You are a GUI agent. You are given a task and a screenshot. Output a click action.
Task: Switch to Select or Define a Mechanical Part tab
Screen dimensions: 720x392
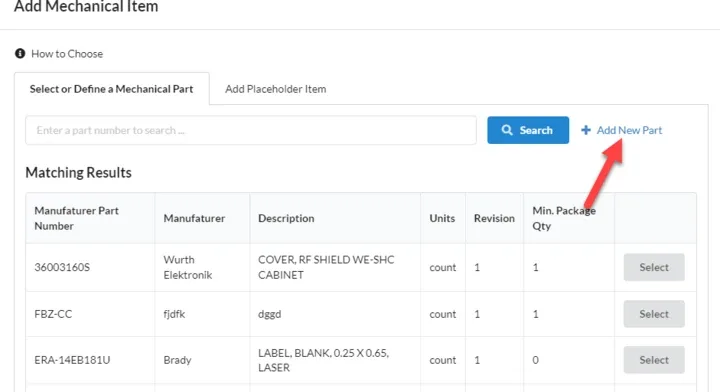tap(112, 89)
